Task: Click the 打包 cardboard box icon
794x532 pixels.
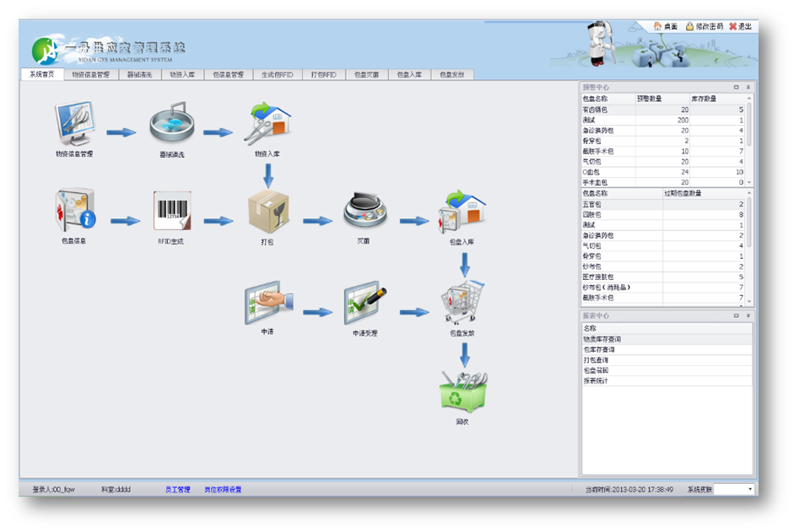Action: point(268,212)
